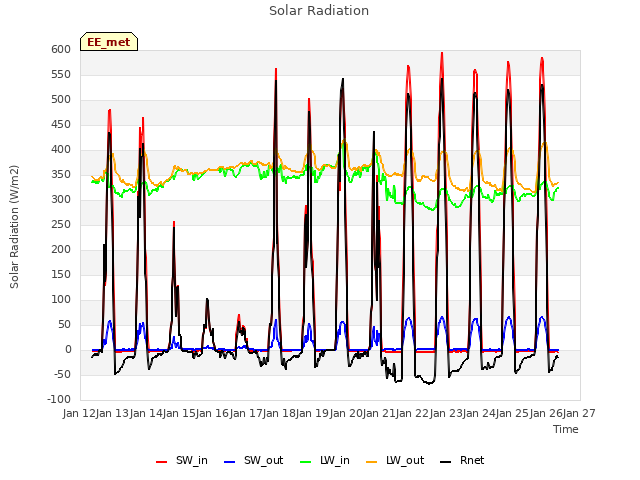The height and width of the screenshot is (480, 640).
Task: Click the orange LW_out legend swatch
Action: pyautogui.click(x=371, y=462)
